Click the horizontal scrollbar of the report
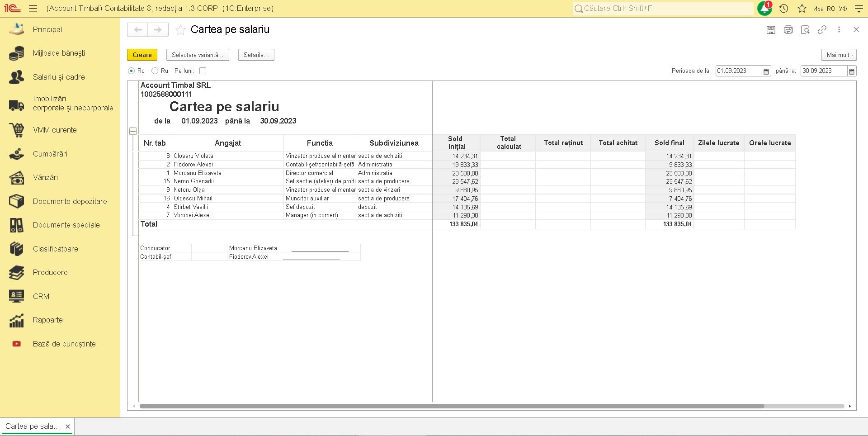 (452, 406)
